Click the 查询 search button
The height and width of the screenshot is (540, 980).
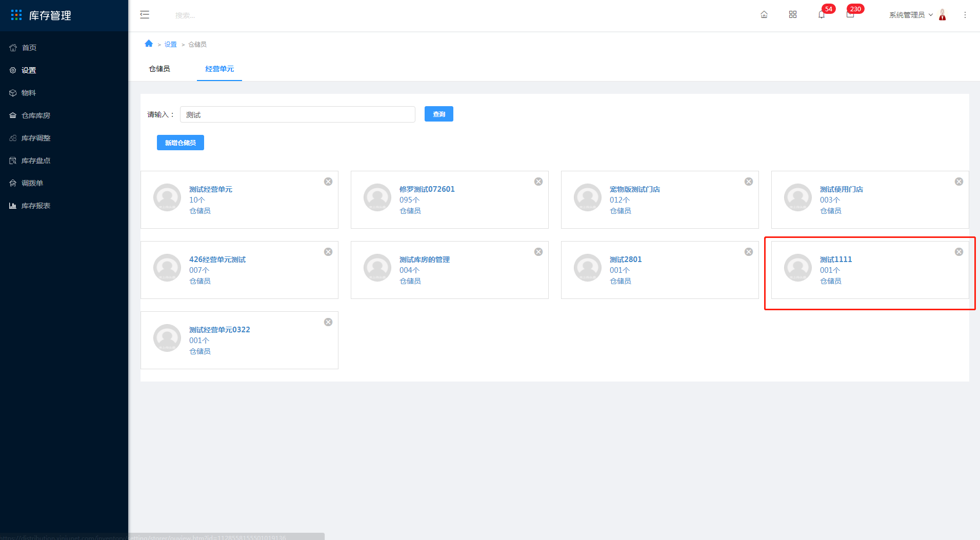pos(439,114)
